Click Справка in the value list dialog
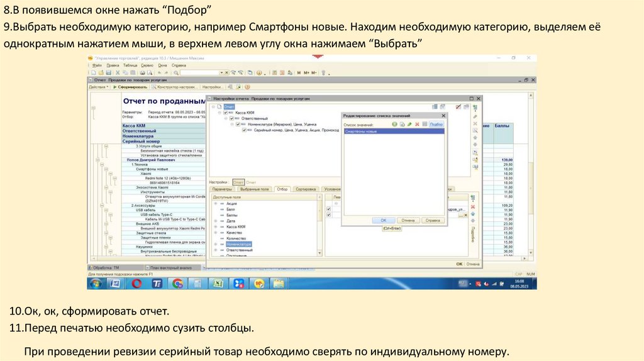The height and width of the screenshot is (361, 644). [433, 221]
